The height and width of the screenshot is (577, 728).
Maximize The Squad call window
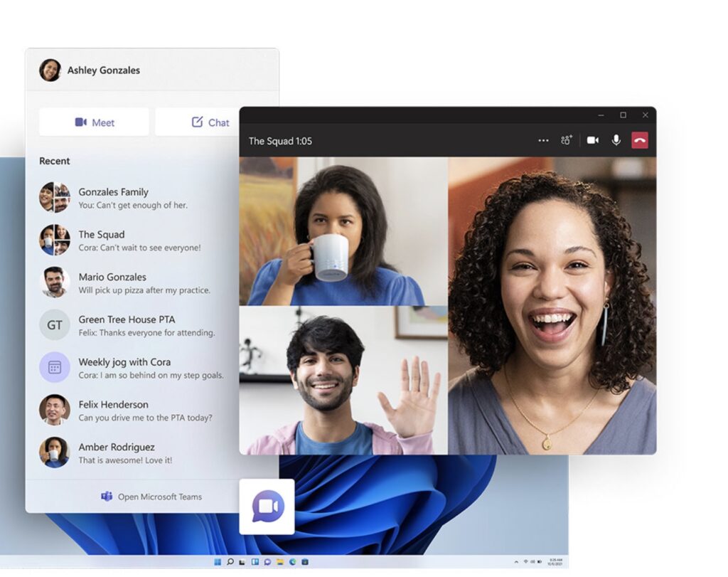[x=623, y=115]
